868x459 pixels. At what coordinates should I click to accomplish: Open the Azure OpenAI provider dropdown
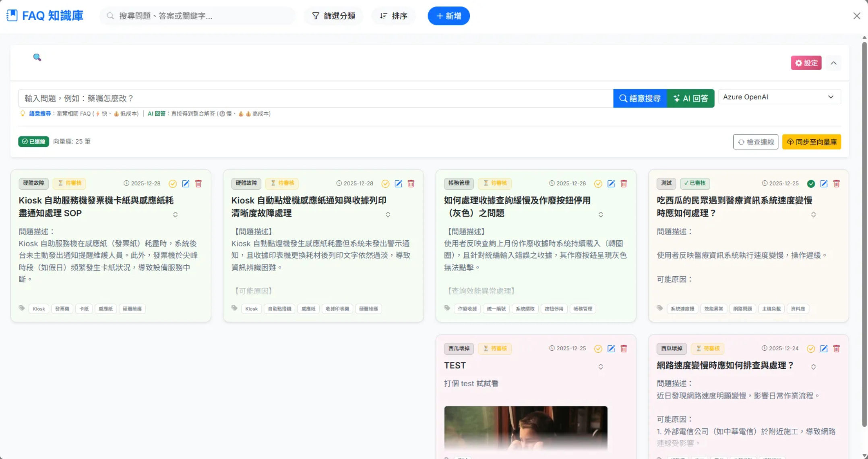click(779, 97)
